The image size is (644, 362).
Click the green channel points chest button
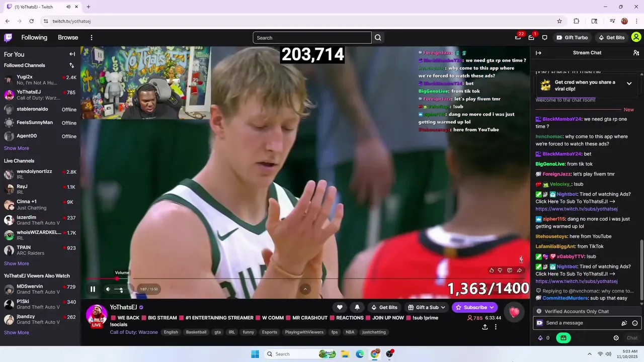tap(563, 338)
